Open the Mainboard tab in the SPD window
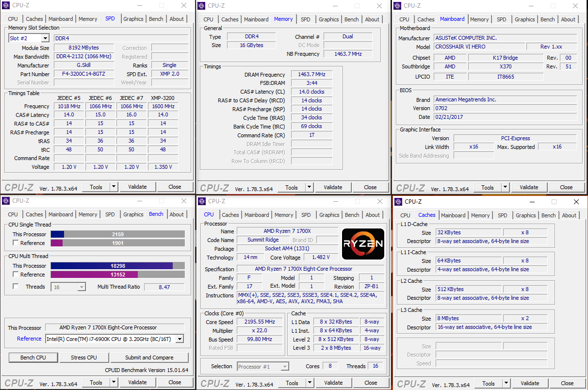The image size is (588, 390). (61, 19)
